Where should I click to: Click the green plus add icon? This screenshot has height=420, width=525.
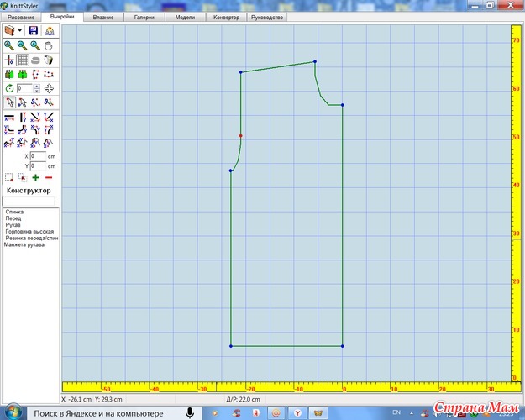pyautogui.click(x=35, y=177)
